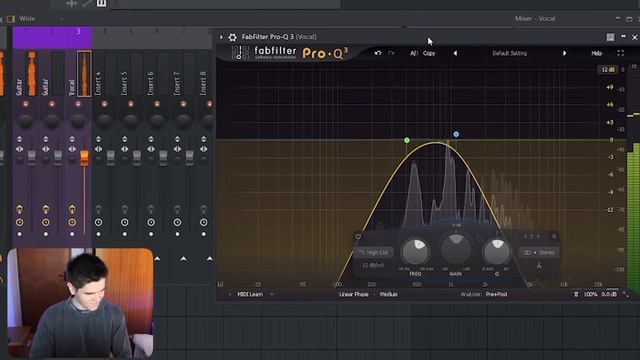Click Insert 7 latency clock icon
This screenshot has width=640, height=360.
(177, 222)
